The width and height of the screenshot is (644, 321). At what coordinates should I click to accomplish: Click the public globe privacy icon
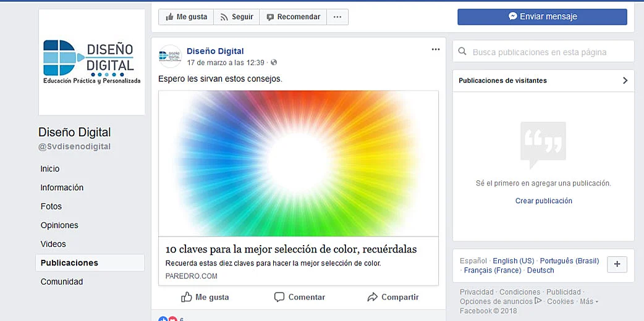(x=274, y=62)
